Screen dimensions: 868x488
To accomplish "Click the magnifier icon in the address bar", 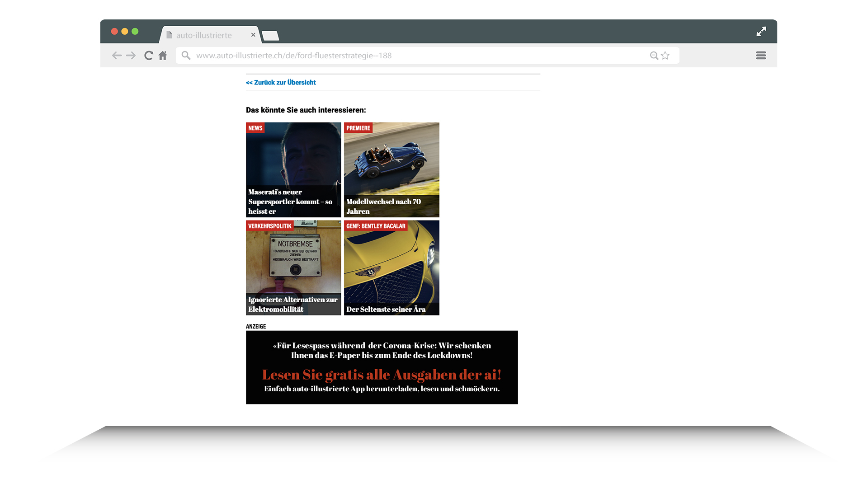I will pyautogui.click(x=186, y=55).
